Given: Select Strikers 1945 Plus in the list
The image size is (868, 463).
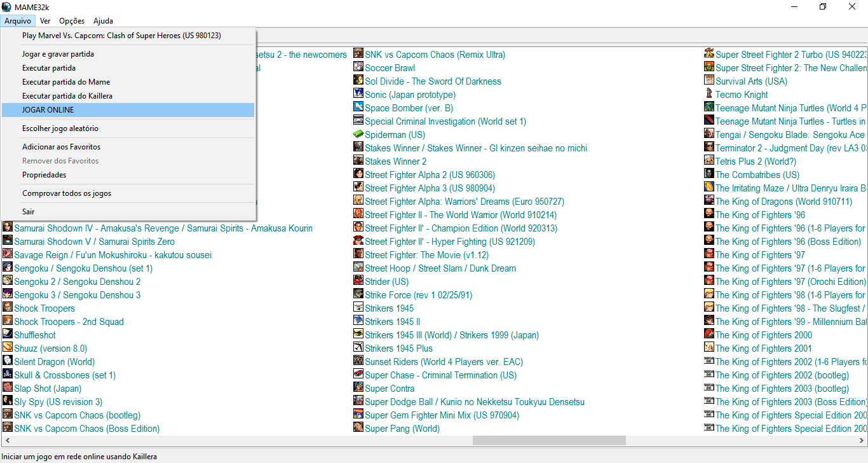Looking at the screenshot, I should pos(399,349).
